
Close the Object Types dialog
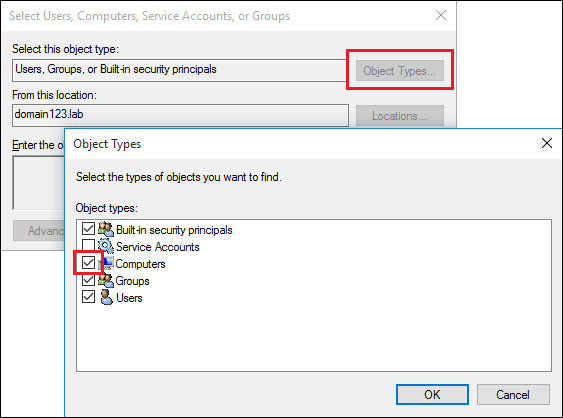click(546, 143)
